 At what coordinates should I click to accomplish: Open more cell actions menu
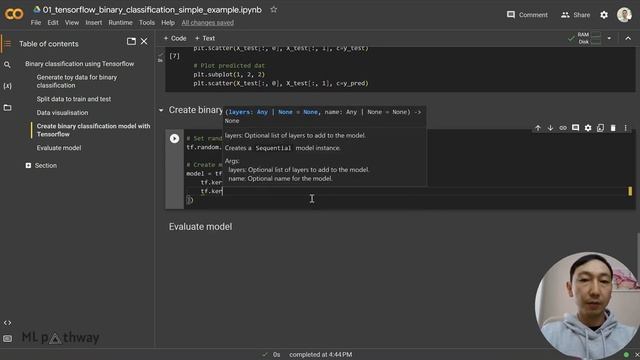(625, 128)
